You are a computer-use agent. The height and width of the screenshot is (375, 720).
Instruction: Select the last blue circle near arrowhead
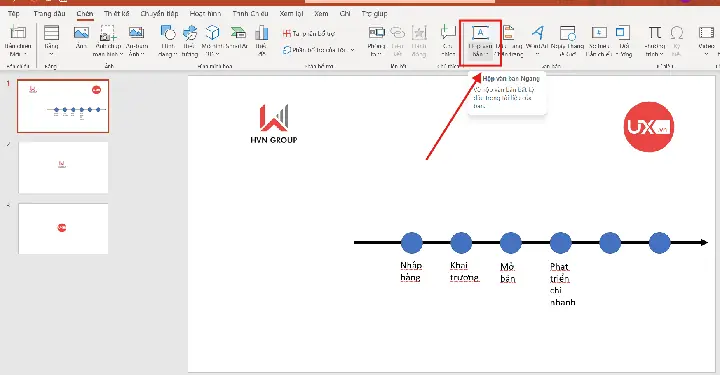click(x=659, y=243)
